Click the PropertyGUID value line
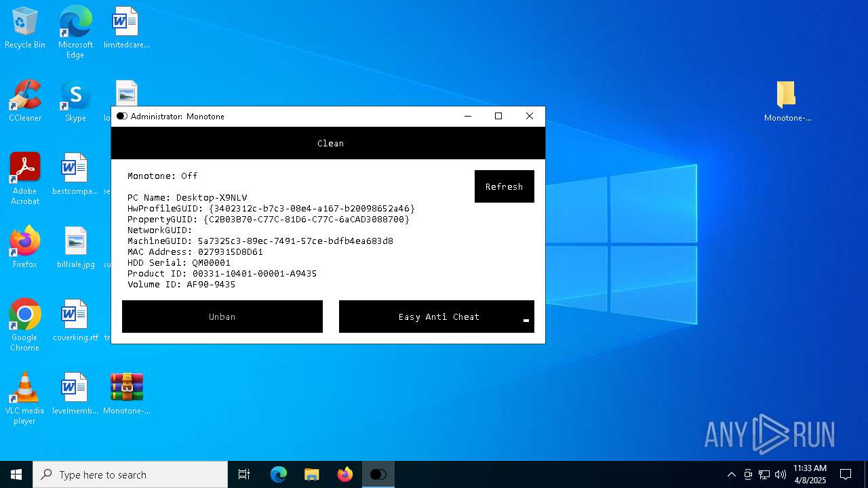Image resolution: width=868 pixels, height=488 pixels. (x=269, y=220)
